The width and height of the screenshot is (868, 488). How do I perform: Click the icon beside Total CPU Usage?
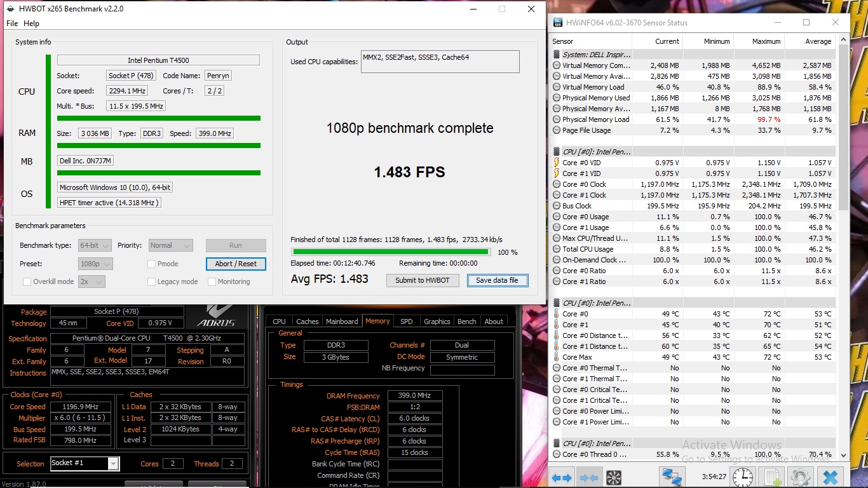[557, 249]
